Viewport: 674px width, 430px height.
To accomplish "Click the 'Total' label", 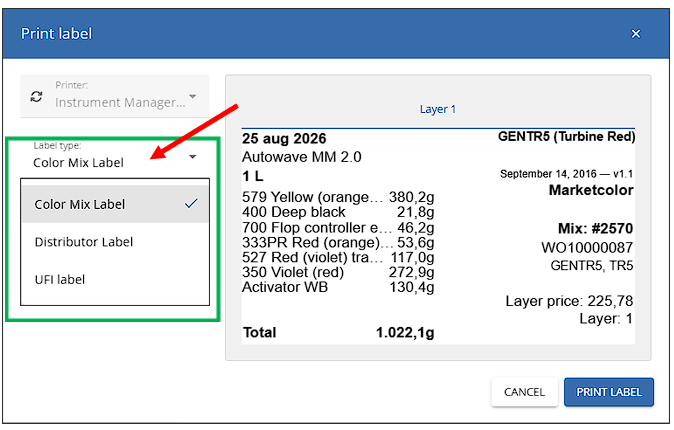I will pos(260,332).
